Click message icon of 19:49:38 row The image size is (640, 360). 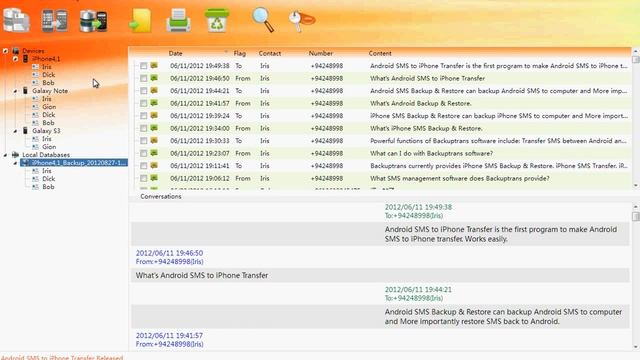click(154, 65)
